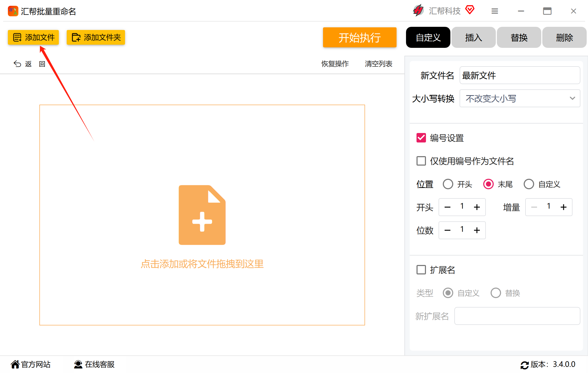Click the 版本: 3.4.0.0 text
The height and width of the screenshot is (373, 588).
tap(553, 364)
